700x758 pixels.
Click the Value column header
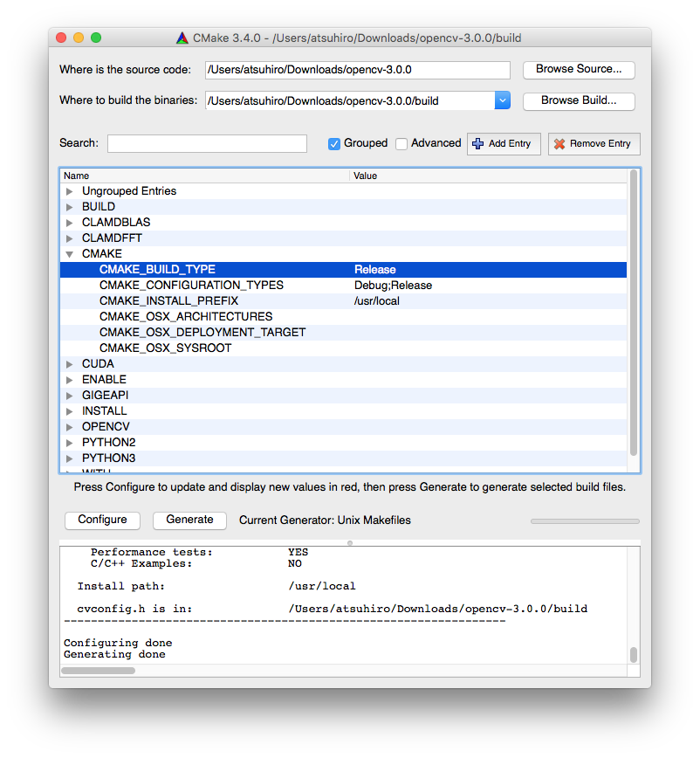coord(488,176)
